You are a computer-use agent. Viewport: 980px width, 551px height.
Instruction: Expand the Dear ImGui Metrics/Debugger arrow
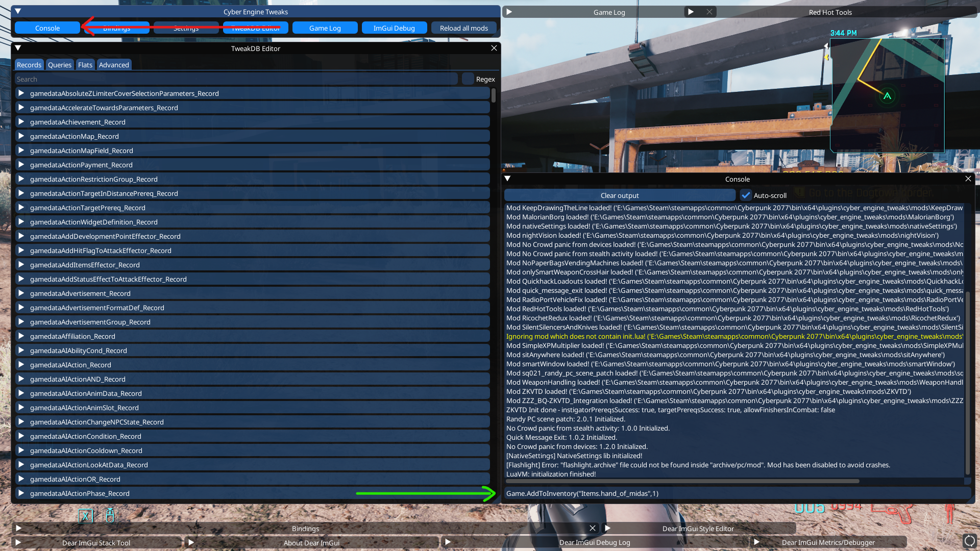(x=756, y=542)
